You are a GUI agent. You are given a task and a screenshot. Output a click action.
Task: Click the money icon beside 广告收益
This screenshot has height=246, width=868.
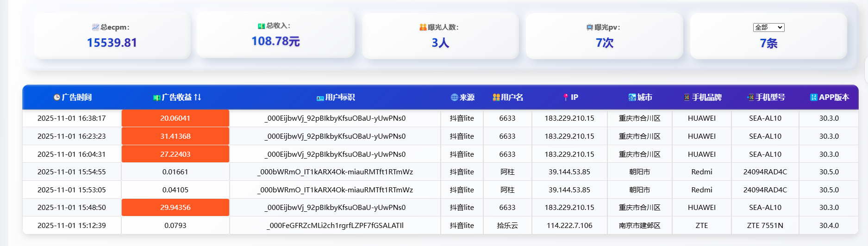coord(157,98)
